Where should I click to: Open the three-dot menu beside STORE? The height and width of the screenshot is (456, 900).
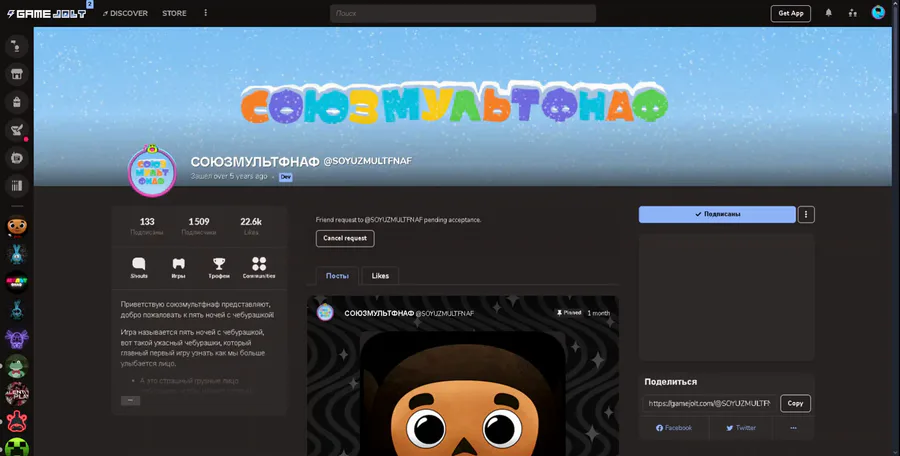[205, 13]
